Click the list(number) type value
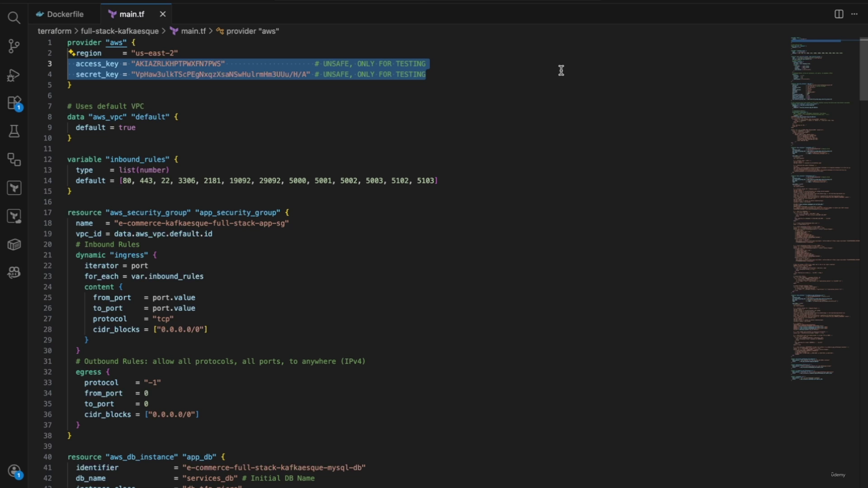 144,170
